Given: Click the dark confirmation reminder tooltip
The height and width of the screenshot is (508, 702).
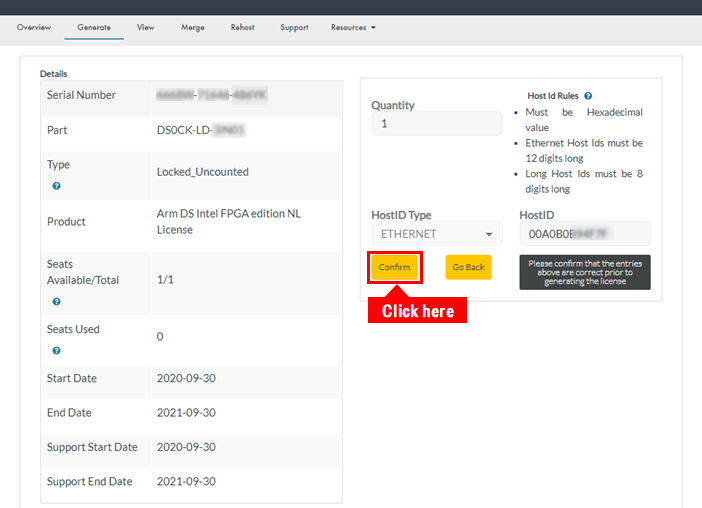Looking at the screenshot, I should tap(584, 272).
